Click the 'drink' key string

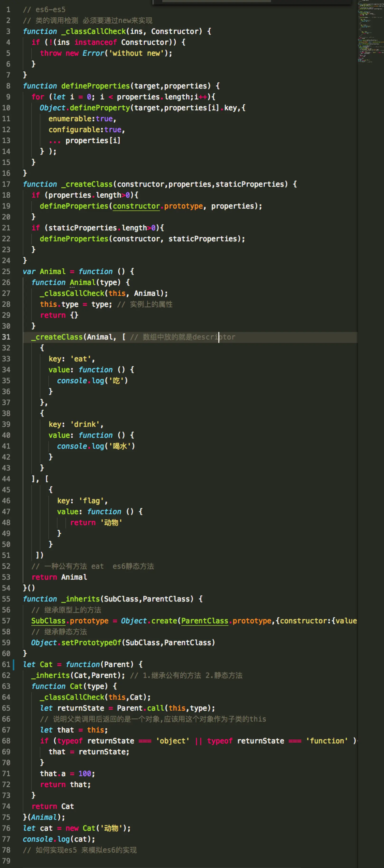[x=85, y=424]
